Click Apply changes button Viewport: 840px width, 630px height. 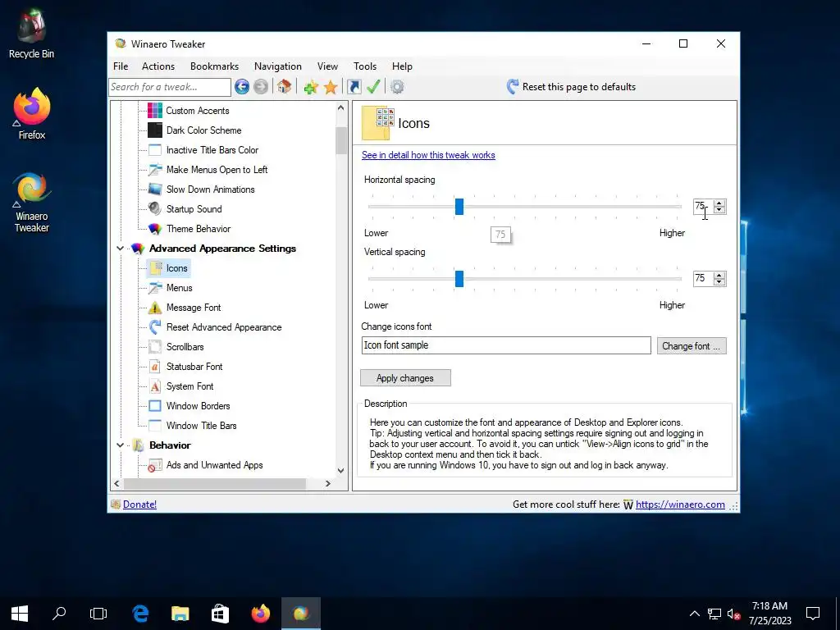click(405, 377)
